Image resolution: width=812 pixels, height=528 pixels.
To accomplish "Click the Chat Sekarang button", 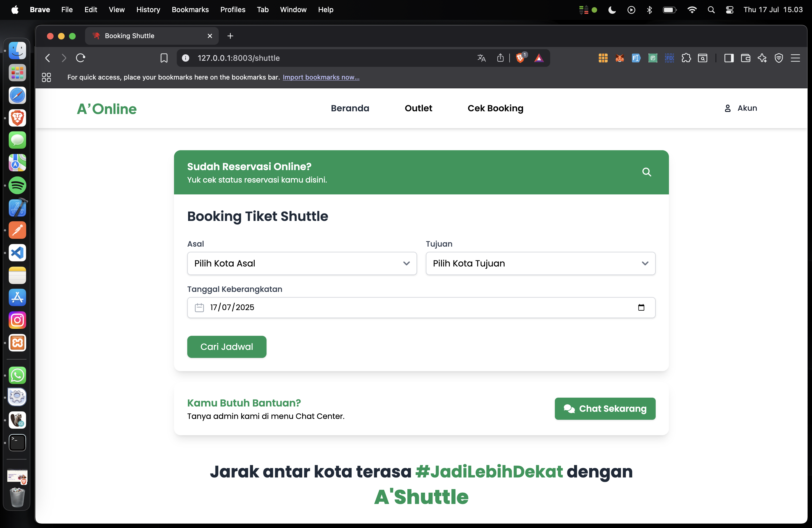I will click(x=605, y=408).
